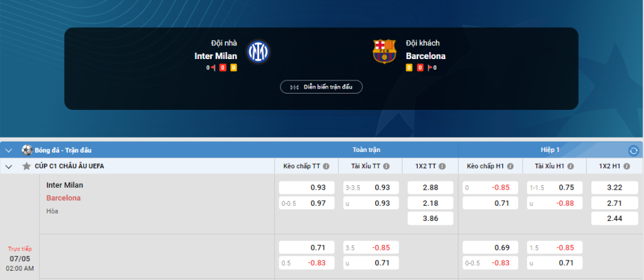Click the Inter Milan club logo

point(258,51)
